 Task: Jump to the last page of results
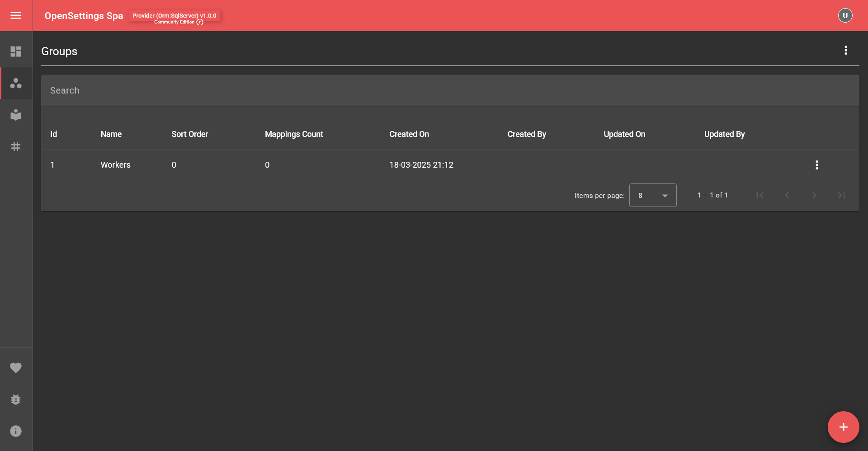[841, 195]
